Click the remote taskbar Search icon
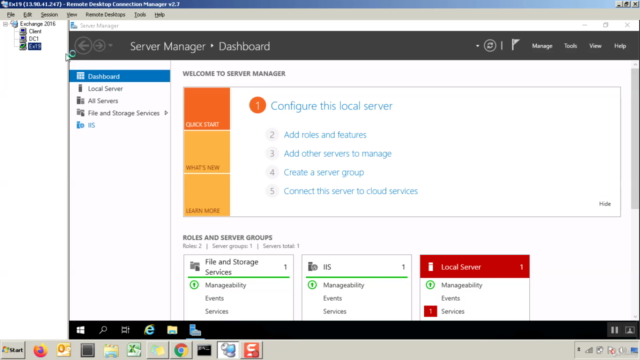This screenshot has height=360, width=640. pyautogui.click(x=103, y=330)
